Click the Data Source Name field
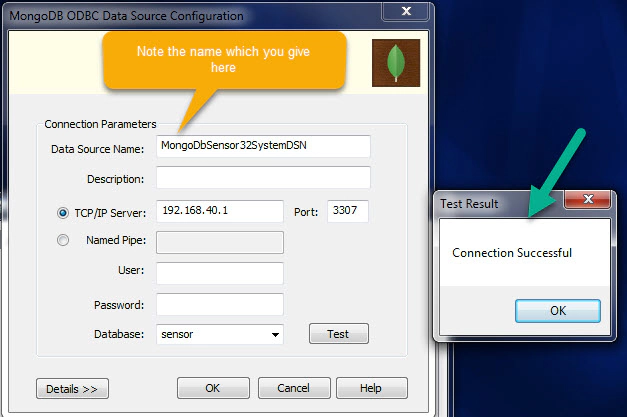 tap(263, 146)
